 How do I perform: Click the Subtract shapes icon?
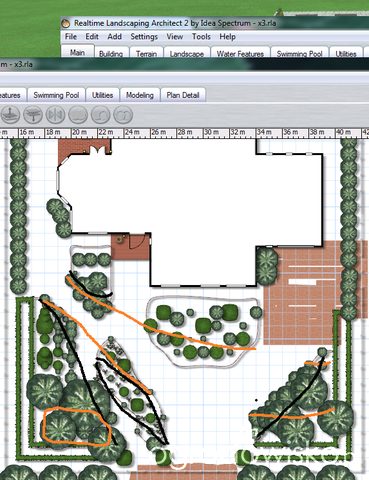(x=101, y=115)
